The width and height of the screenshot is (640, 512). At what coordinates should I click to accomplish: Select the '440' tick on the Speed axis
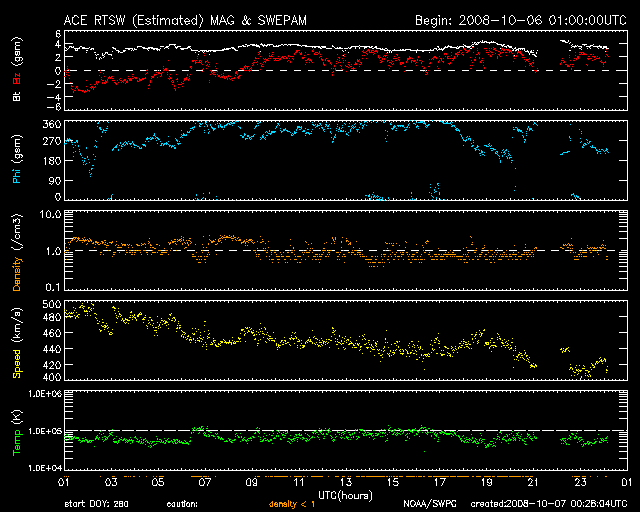click(52, 349)
